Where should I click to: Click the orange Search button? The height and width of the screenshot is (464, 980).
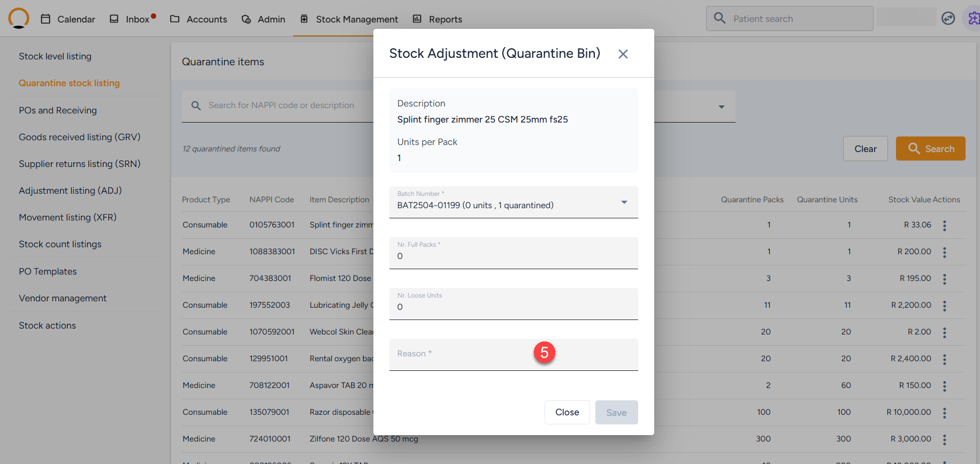pos(930,149)
